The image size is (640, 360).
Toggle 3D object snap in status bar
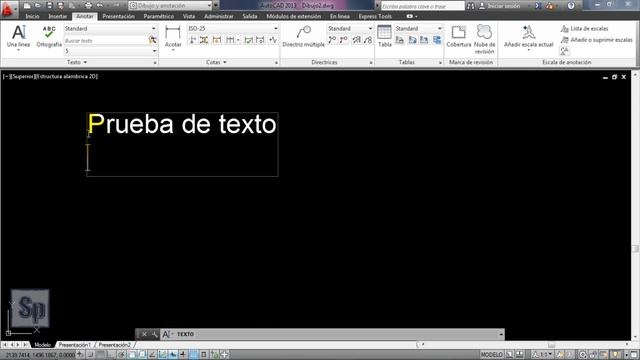(x=142, y=355)
